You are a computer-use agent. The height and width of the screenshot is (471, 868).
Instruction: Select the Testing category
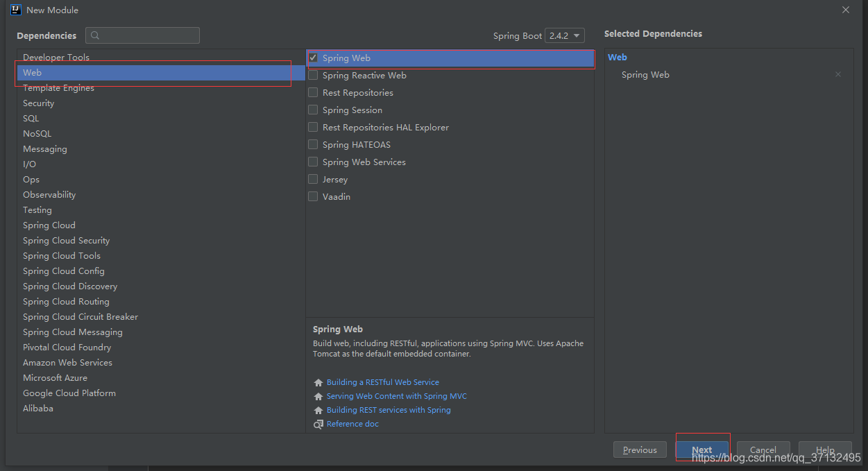coord(161,210)
